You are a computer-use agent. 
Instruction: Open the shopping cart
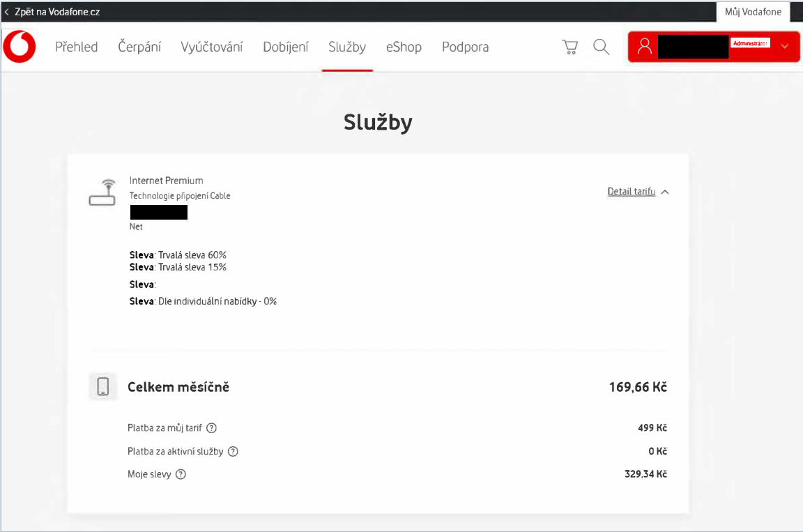[x=570, y=47]
